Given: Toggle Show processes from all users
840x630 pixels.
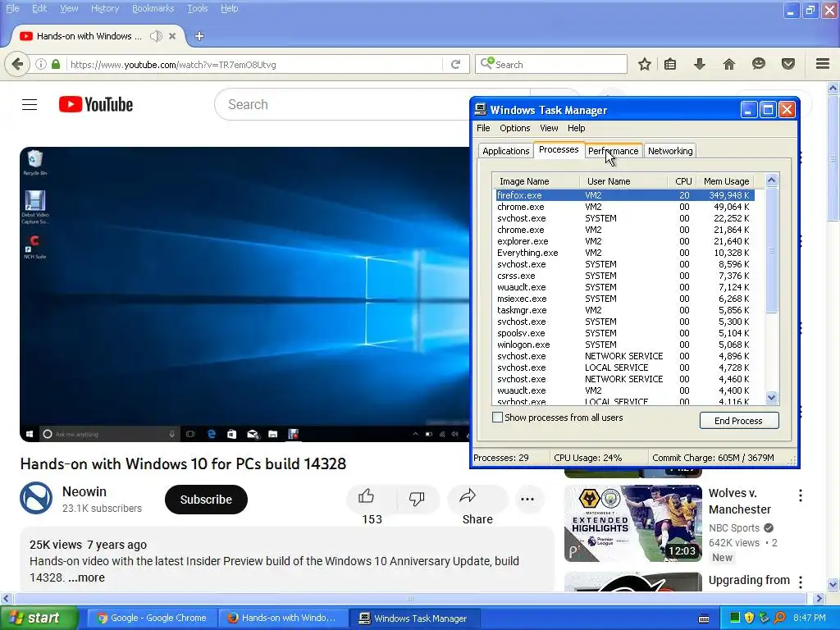Looking at the screenshot, I should point(497,418).
